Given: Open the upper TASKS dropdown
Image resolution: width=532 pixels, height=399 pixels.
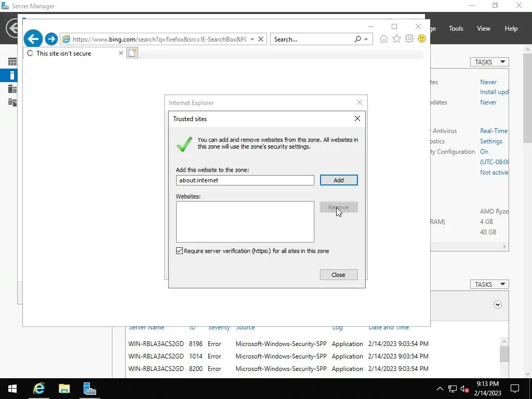Looking at the screenshot, I should (x=489, y=62).
